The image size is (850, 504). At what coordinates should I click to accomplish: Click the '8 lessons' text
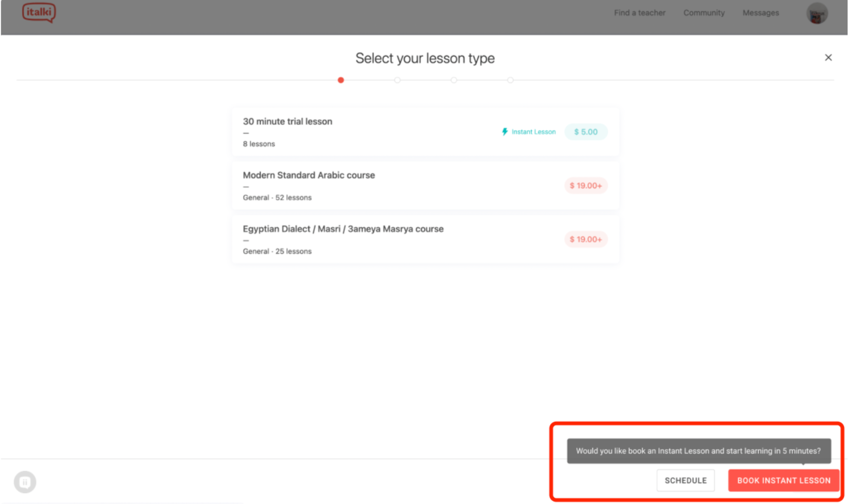click(259, 144)
